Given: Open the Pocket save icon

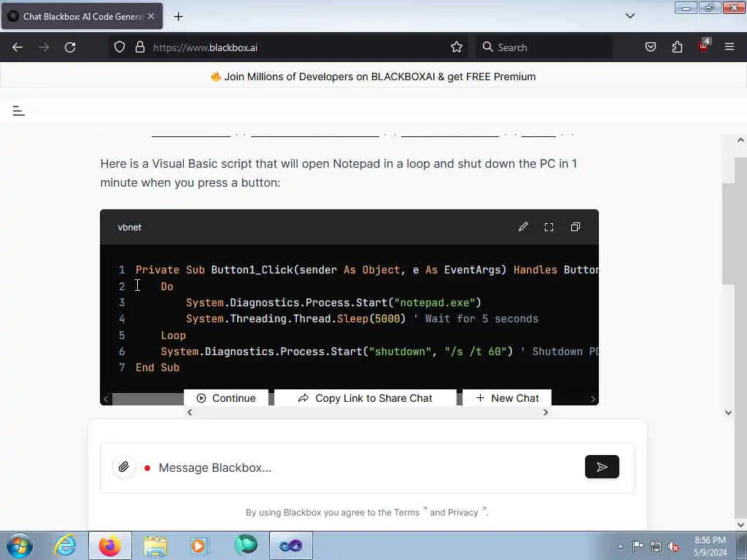Looking at the screenshot, I should click(651, 47).
